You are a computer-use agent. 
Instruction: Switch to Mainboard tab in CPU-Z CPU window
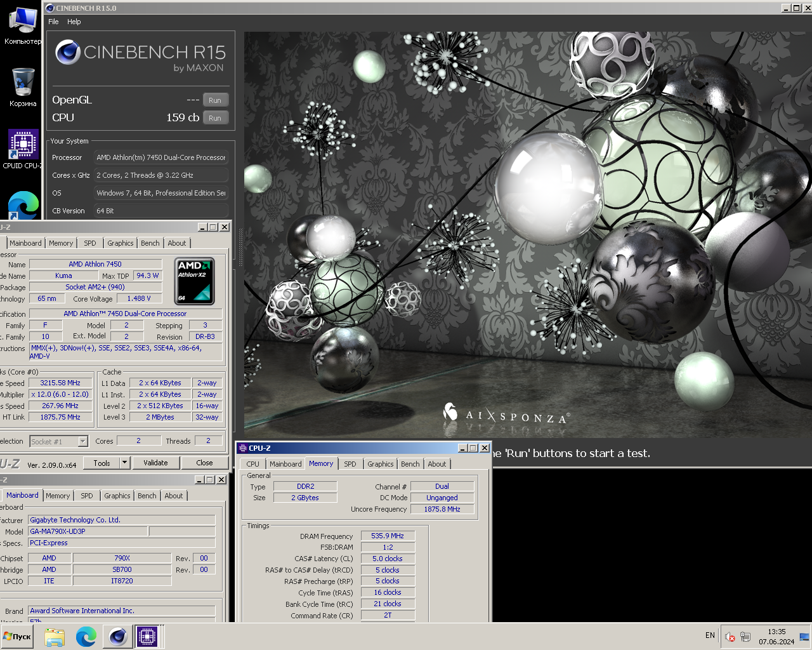(25, 243)
